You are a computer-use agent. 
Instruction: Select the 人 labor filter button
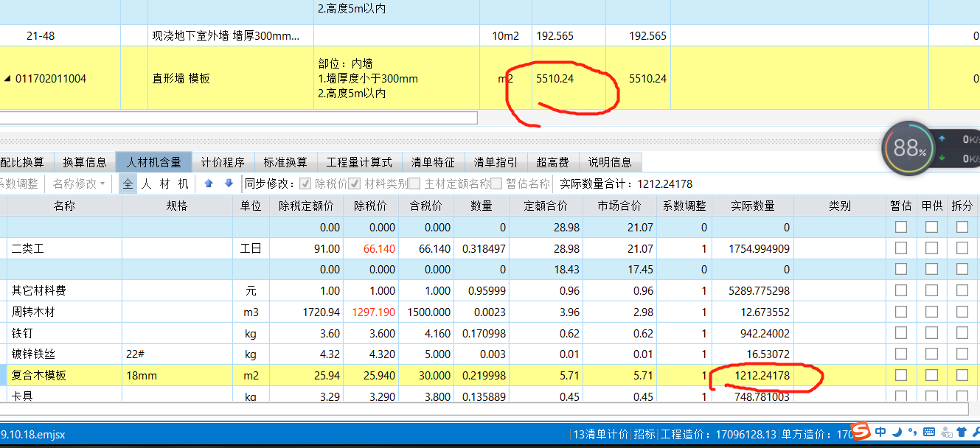(146, 183)
